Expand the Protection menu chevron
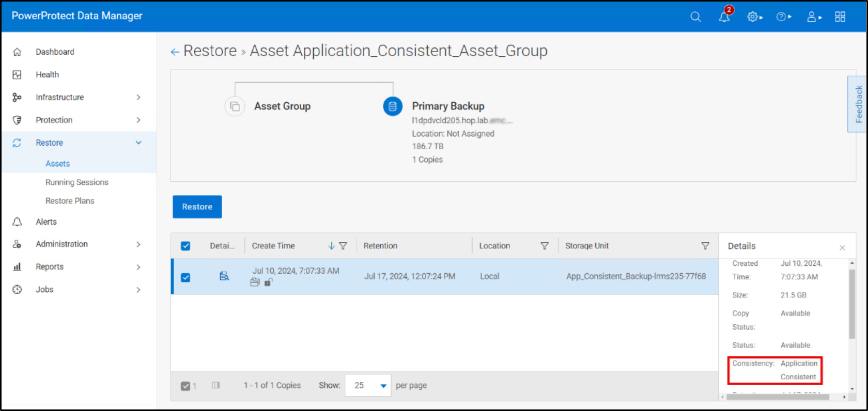 [x=138, y=120]
